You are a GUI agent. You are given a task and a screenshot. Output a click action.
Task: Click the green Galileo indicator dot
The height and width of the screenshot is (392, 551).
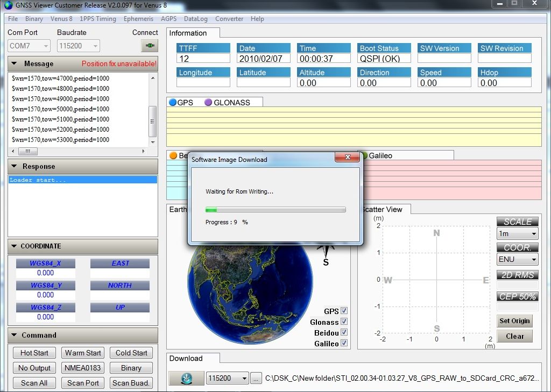[364, 155]
